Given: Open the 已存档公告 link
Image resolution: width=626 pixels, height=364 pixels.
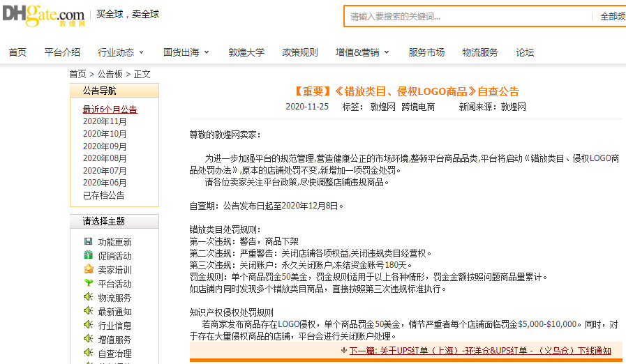Looking at the screenshot, I should click(103, 195).
